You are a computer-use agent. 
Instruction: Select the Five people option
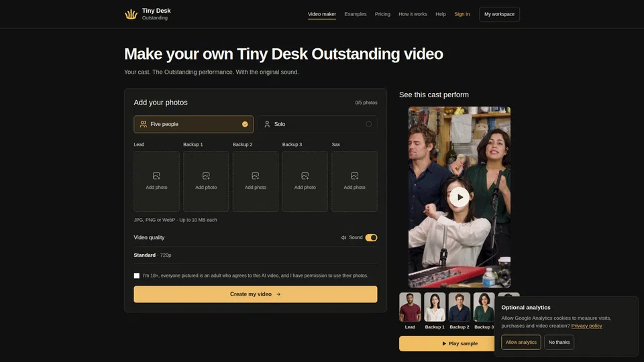(x=193, y=124)
